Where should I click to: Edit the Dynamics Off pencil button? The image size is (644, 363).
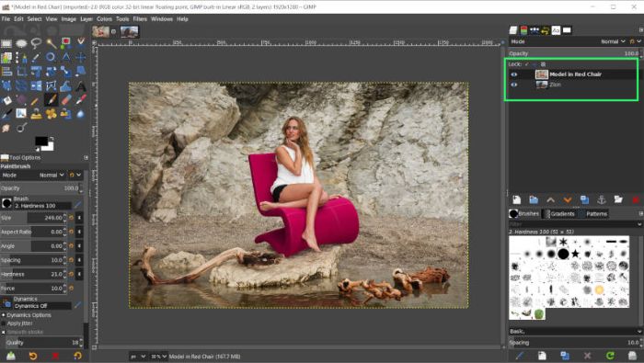pos(77,305)
